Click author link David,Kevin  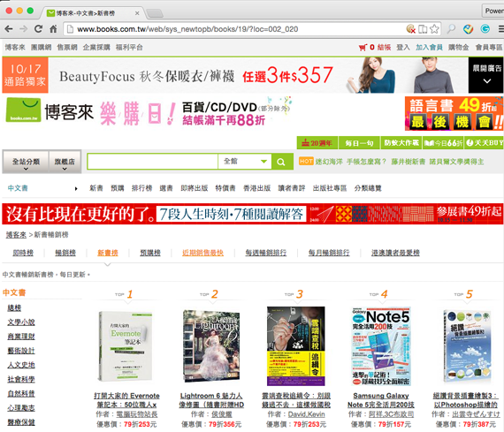coord(306,414)
